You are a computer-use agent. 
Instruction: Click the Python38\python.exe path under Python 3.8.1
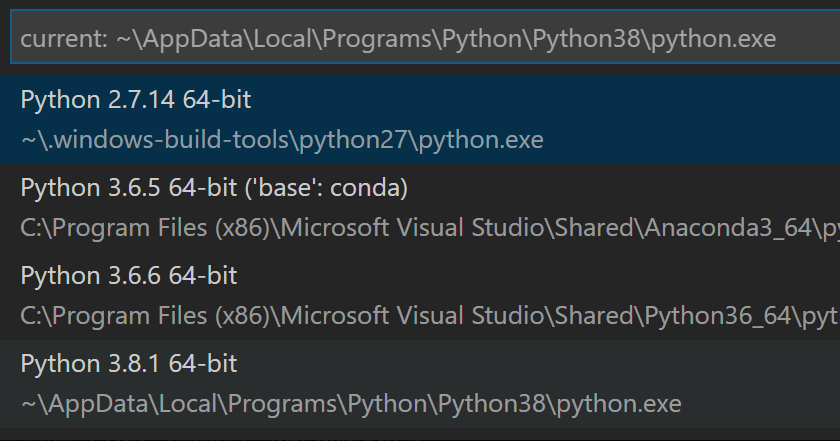tap(351, 403)
